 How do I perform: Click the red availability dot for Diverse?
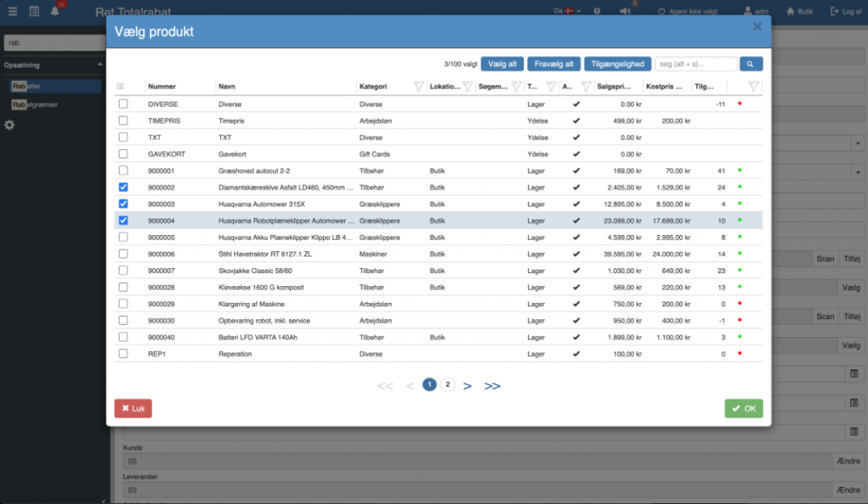point(739,104)
